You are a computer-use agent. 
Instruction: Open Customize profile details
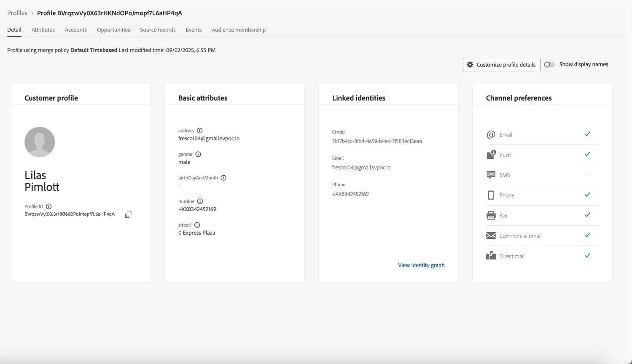tap(502, 64)
